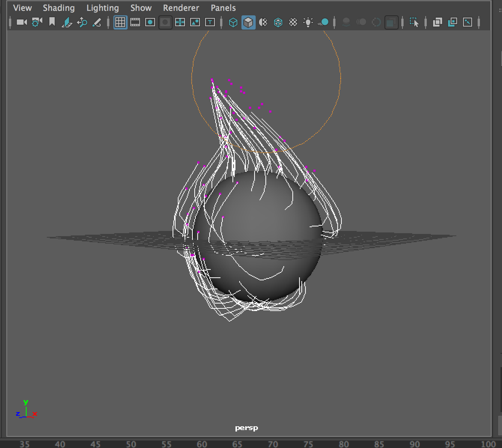Screen dimensions: 502x448
Task: Open the Renderer dropdown menu
Action: coord(181,8)
